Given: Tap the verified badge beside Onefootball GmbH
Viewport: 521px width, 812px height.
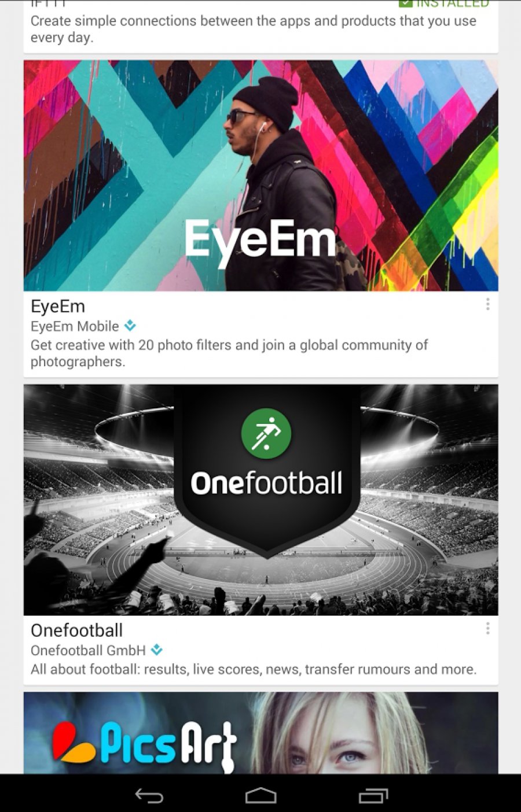Looking at the screenshot, I should 156,650.
